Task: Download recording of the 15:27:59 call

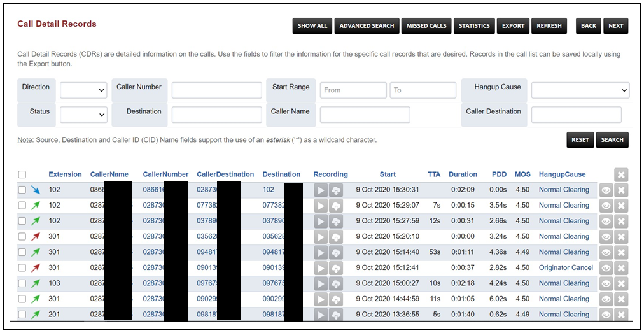Action: point(335,221)
